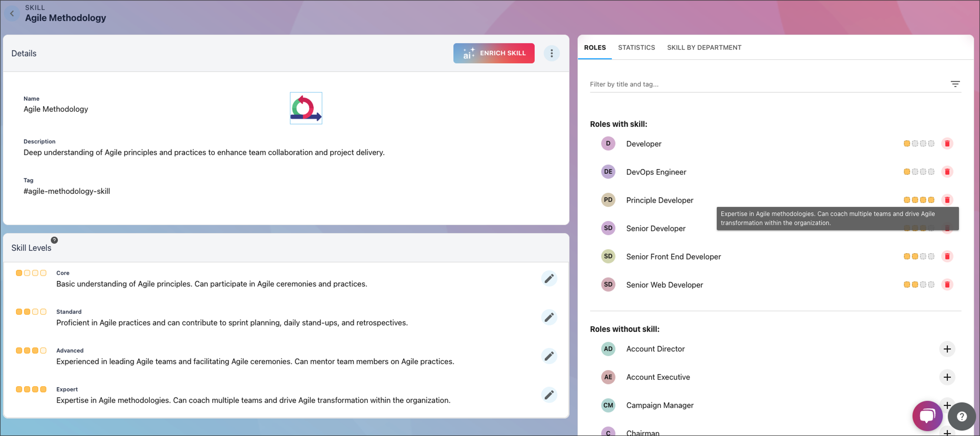
Task: Set the Developer skill level rating dots
Action: 918,144
